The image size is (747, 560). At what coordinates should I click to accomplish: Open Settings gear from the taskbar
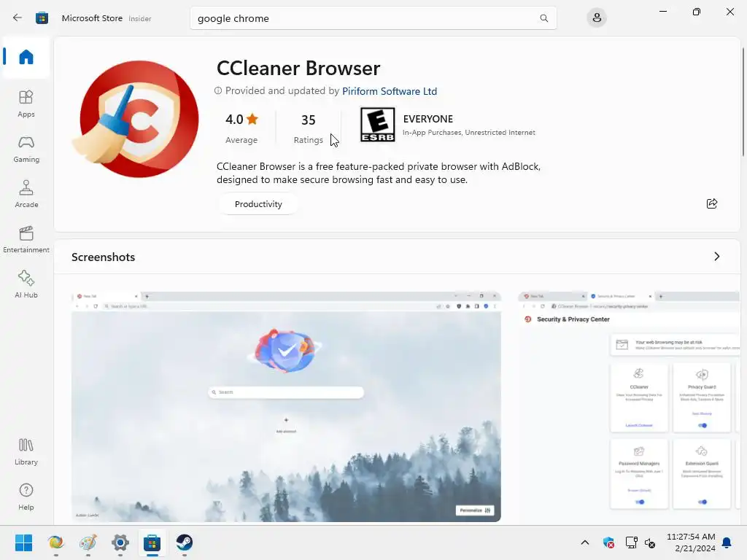tap(120, 542)
